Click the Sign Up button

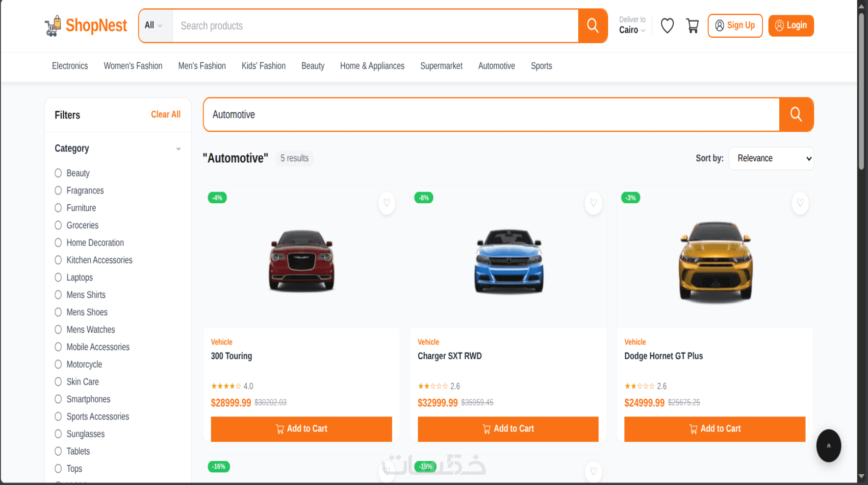(x=735, y=25)
